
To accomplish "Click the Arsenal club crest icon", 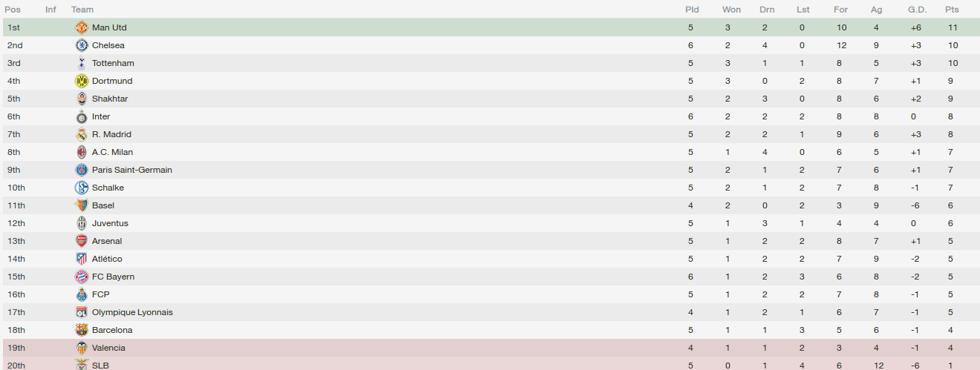I will [82, 241].
